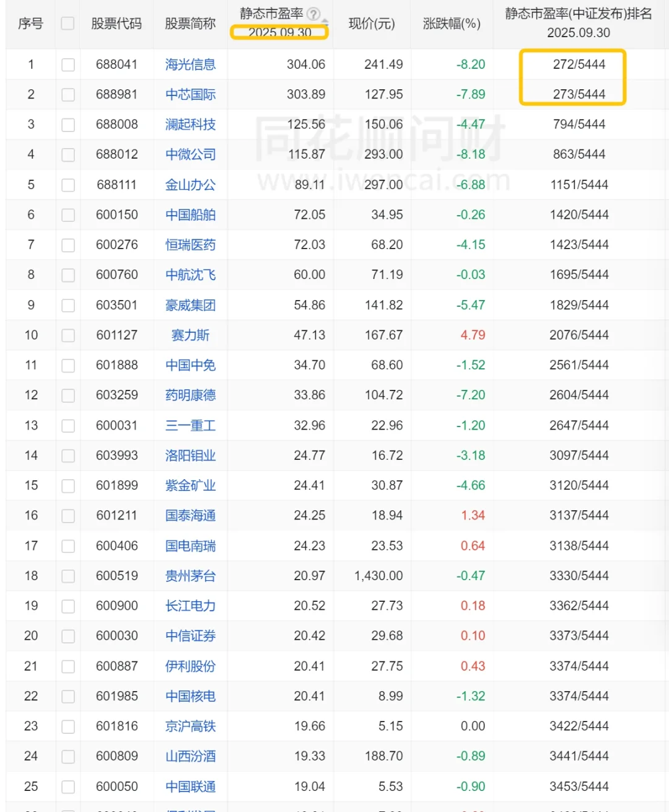This screenshot has height=812, width=669.
Task: Click the 股票代码 column header
Action: pyautogui.click(x=116, y=24)
